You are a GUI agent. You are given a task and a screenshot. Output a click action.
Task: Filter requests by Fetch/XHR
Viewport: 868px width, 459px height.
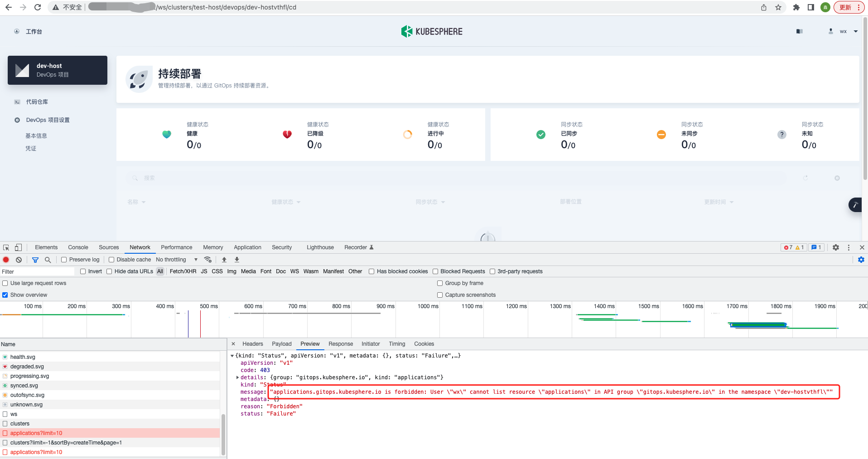[x=183, y=271]
